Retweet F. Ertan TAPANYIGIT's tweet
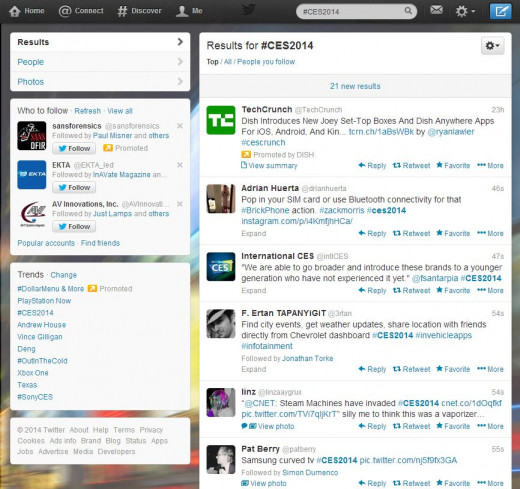This screenshot has height=489, width=520. click(x=411, y=369)
